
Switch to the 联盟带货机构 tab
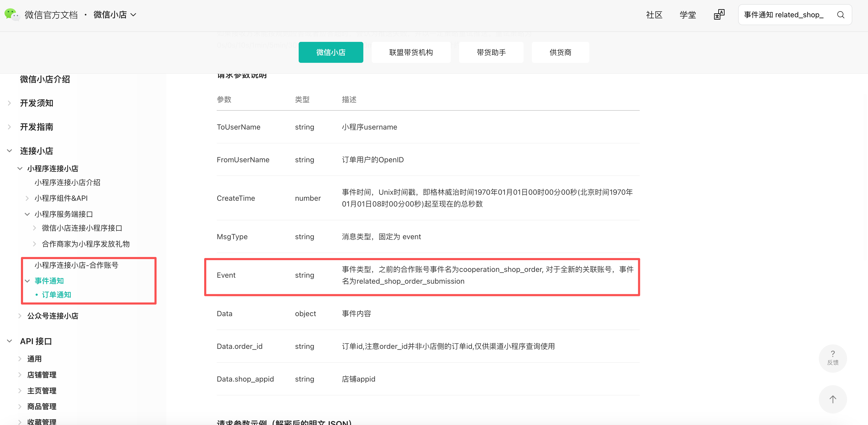click(410, 52)
